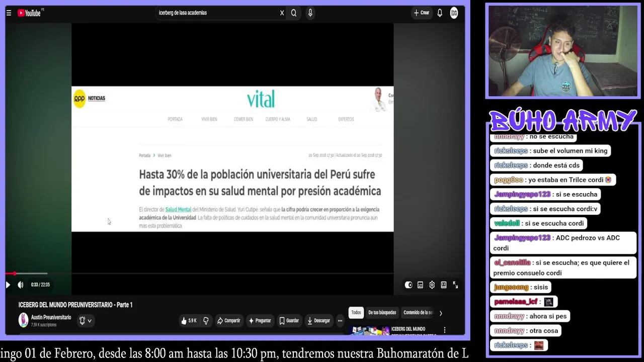This screenshot has height=362, width=644.
Task: Click the streamer webcam feed
Action: click(562, 52)
